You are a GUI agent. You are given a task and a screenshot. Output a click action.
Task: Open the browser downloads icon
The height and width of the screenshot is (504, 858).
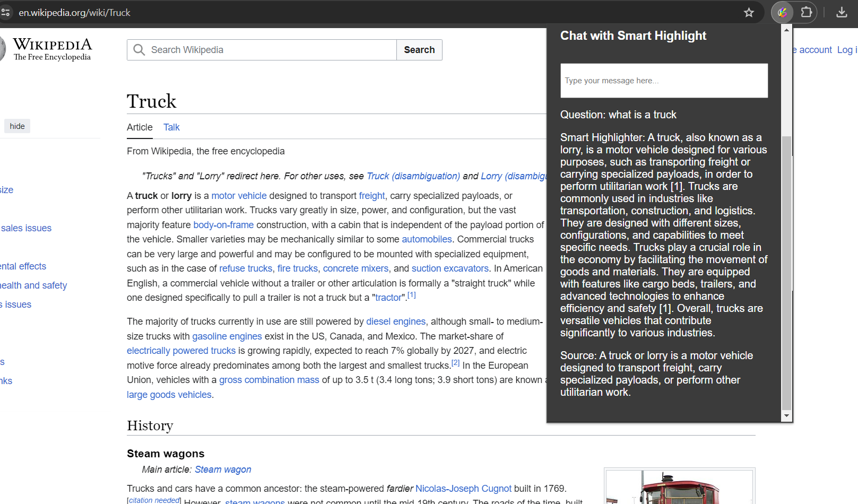842,12
